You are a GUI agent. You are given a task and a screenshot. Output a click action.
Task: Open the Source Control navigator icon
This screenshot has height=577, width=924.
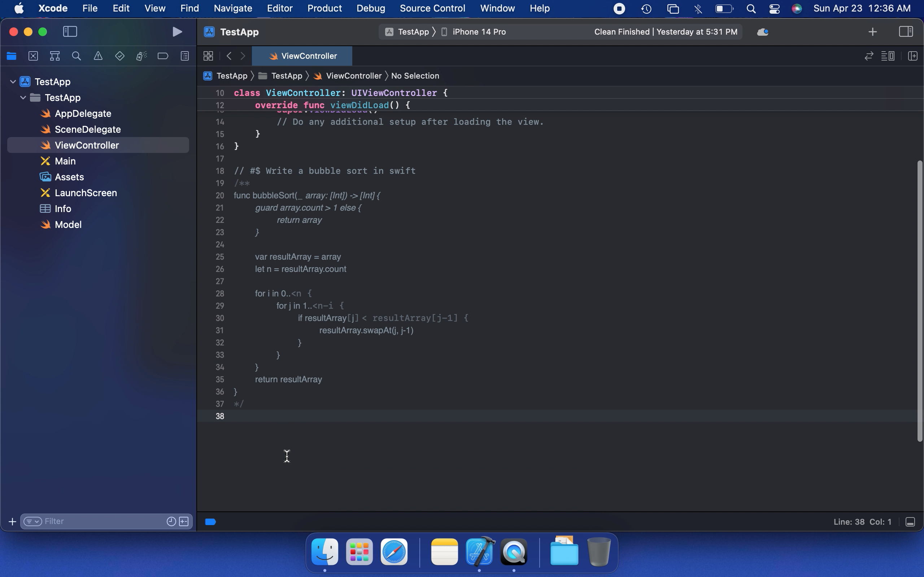(33, 56)
